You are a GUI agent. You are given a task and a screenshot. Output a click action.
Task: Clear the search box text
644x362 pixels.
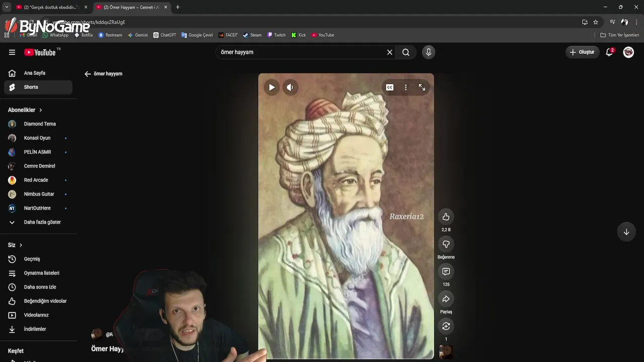tap(389, 52)
